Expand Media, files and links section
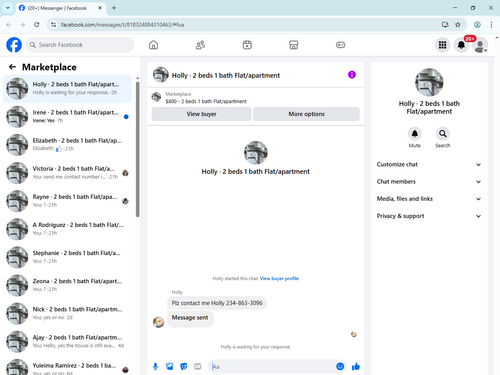 click(429, 199)
